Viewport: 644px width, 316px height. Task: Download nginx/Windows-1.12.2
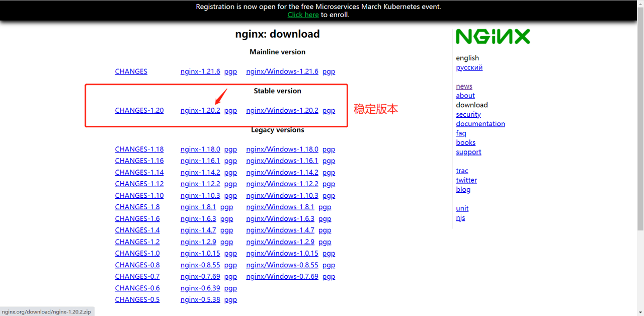(282, 184)
